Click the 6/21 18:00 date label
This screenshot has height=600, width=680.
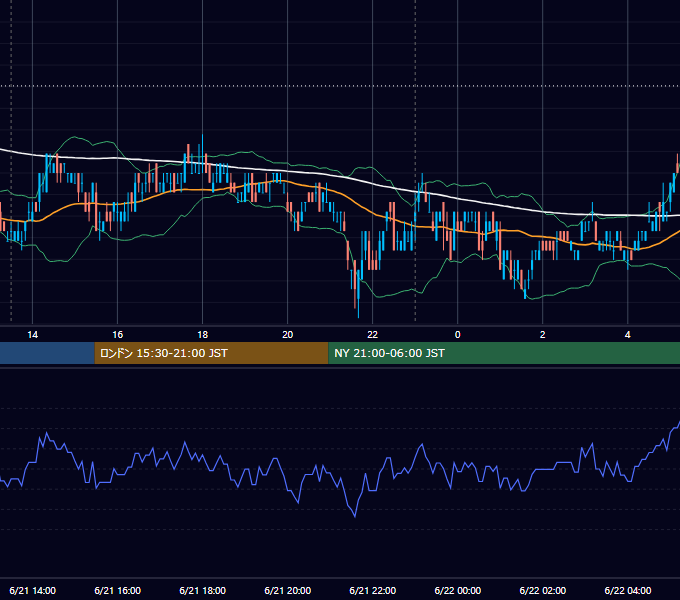203,590
